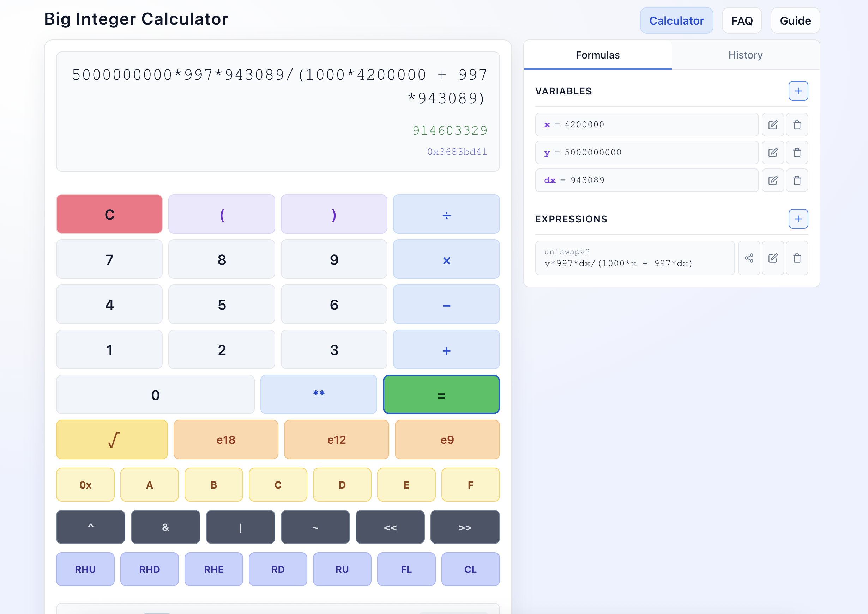
Task: Delete the uniswapv2 expression
Action: (x=797, y=258)
